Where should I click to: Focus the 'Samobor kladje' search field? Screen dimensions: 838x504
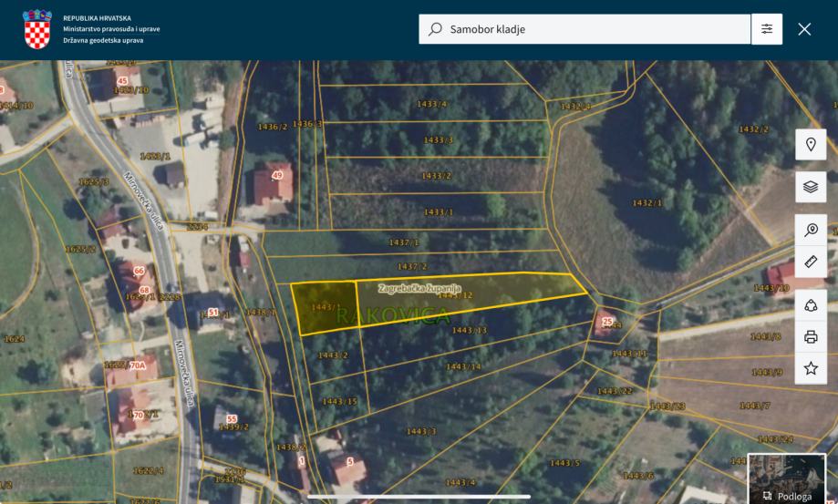585,29
